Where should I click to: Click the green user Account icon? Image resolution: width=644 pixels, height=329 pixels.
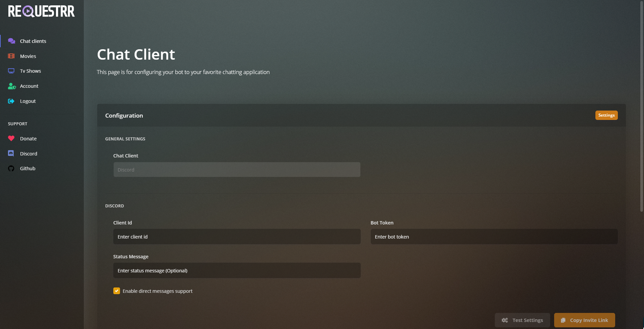coord(12,86)
